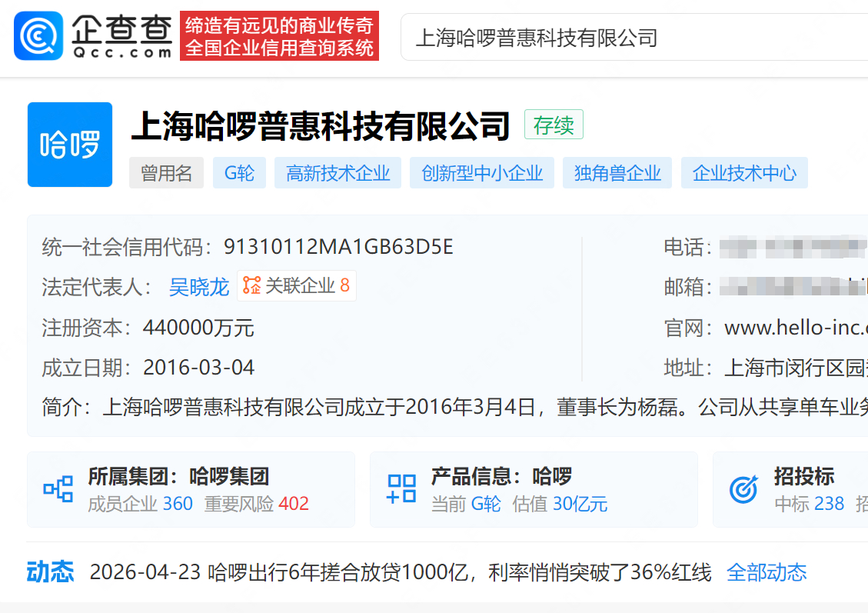Click the blurred phone number
Image resolution: width=868 pixels, height=613 pixels.
point(793,247)
